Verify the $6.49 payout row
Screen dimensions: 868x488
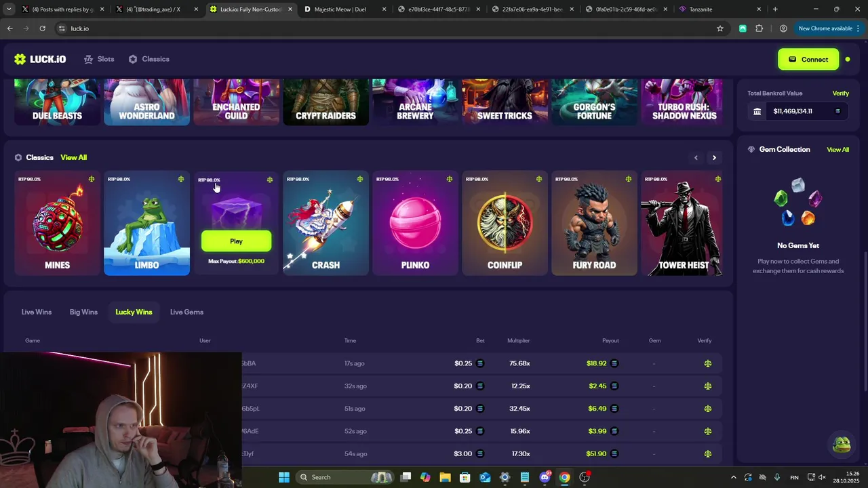click(707, 409)
